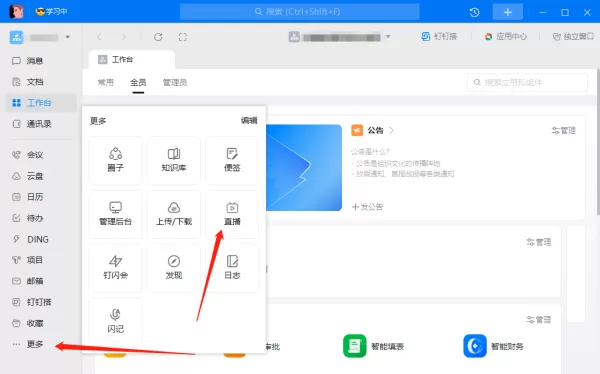Viewport: 600px width, 374px height.
Task: Click 发公告 to post an announcement
Action: (367, 207)
